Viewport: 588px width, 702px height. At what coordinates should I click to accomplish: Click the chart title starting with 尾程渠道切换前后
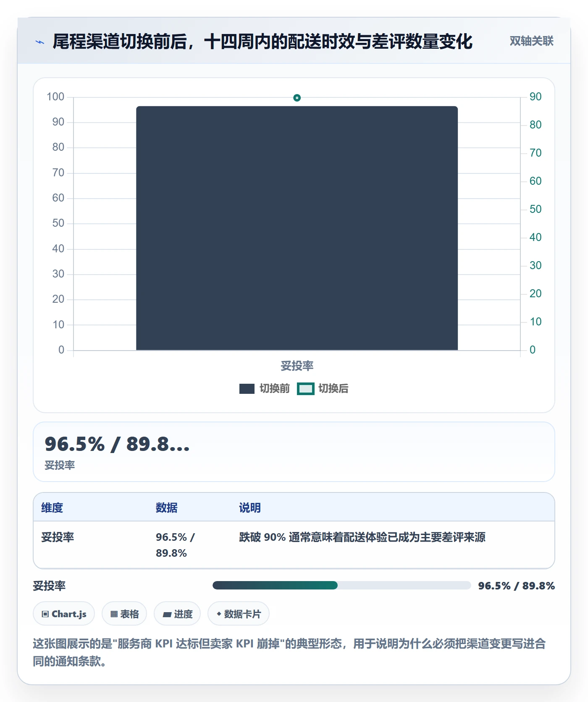262,42
